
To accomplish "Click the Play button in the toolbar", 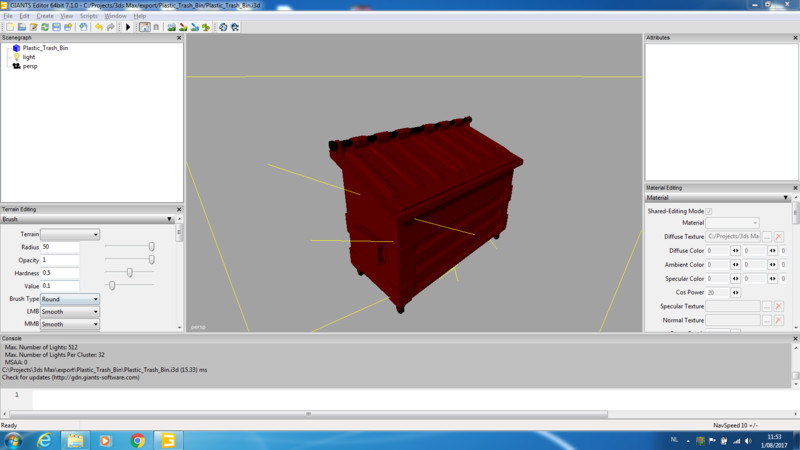I will point(128,27).
